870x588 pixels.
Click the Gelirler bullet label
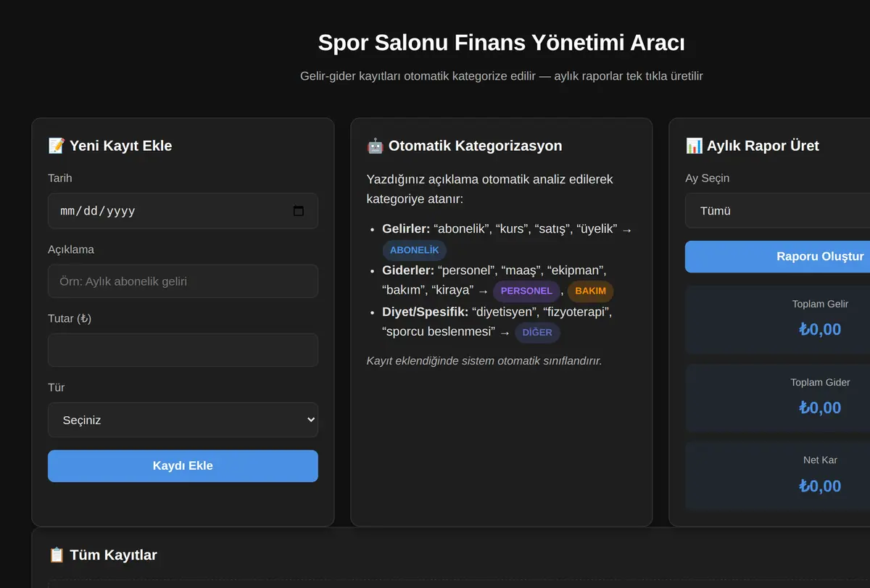click(x=406, y=229)
